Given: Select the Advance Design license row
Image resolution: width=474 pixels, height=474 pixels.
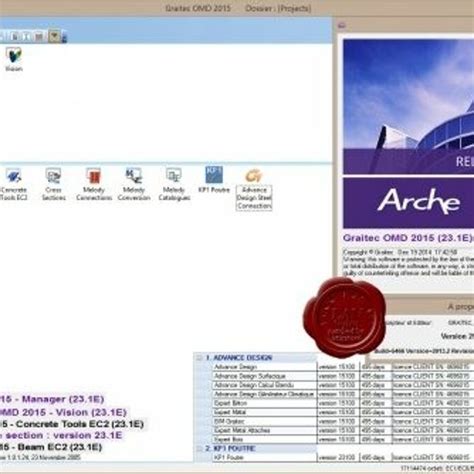Looking at the screenshot, I should click(342, 367).
